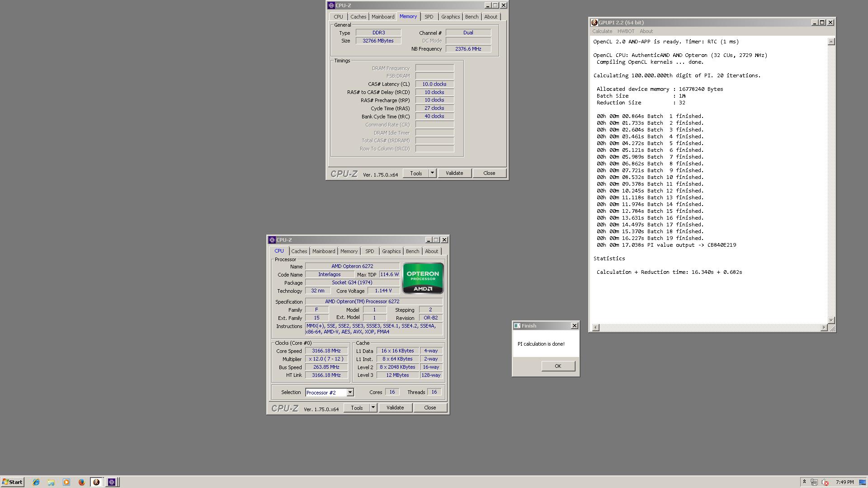The image size is (868, 488).
Task: Click Finish dialog title icon
Action: click(517, 326)
